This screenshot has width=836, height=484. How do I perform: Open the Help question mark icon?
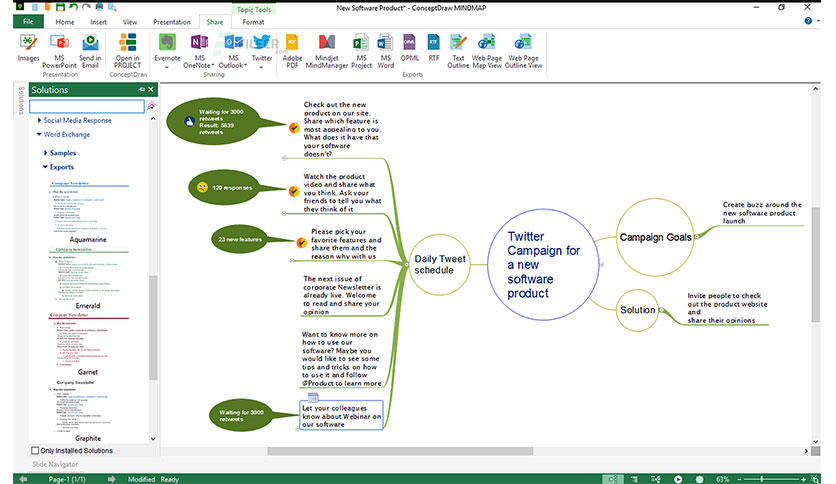pyautogui.click(x=808, y=21)
